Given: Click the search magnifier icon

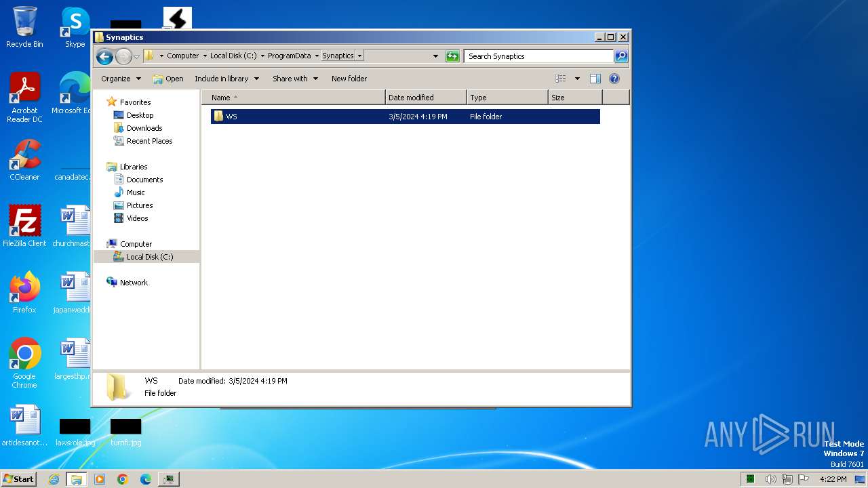Looking at the screenshot, I should click(x=621, y=56).
